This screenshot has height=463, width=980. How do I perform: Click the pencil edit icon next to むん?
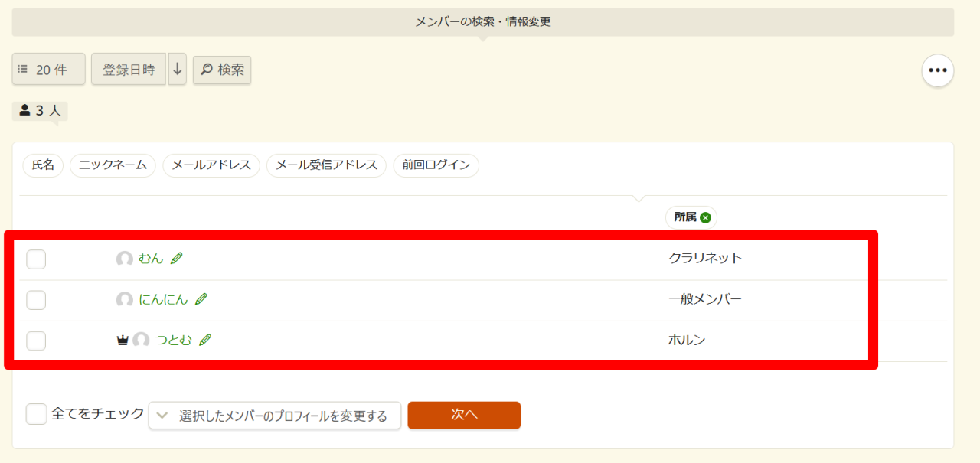pyautogui.click(x=177, y=259)
